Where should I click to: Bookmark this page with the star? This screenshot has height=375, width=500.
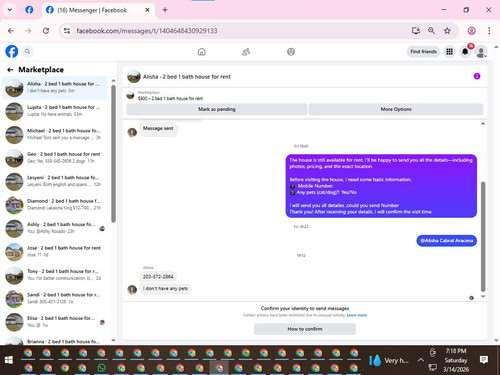447,31
